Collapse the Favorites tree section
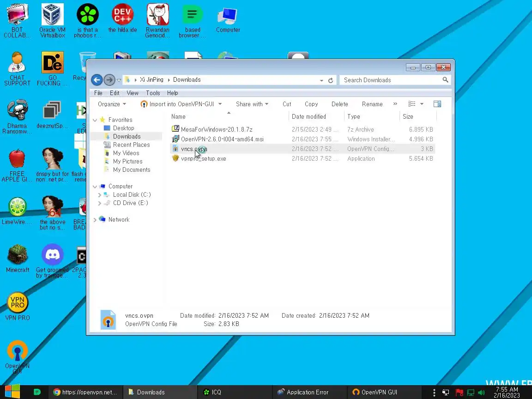The image size is (532, 399). [95, 120]
